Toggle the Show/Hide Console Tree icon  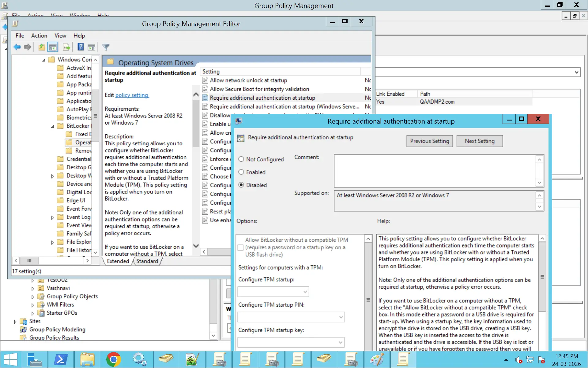pos(53,47)
